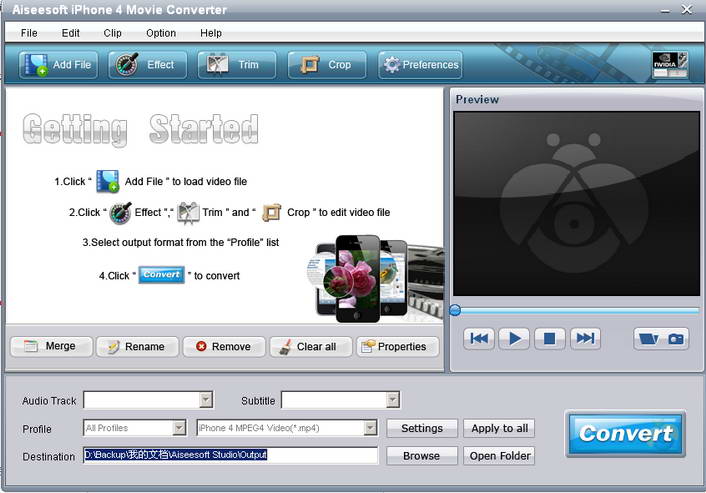Click the iPhone product image
This screenshot has width=706, height=493.
point(376,279)
